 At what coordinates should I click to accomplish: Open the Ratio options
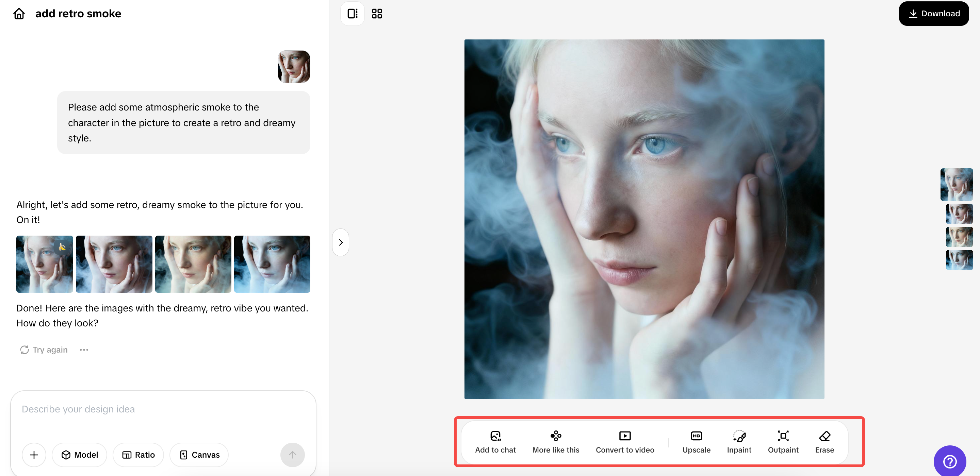pos(138,455)
